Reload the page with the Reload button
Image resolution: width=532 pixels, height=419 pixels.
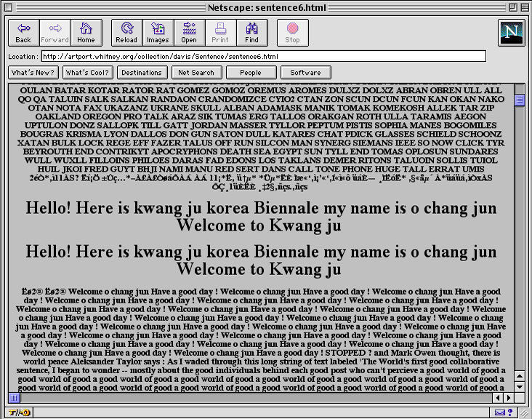[126, 33]
